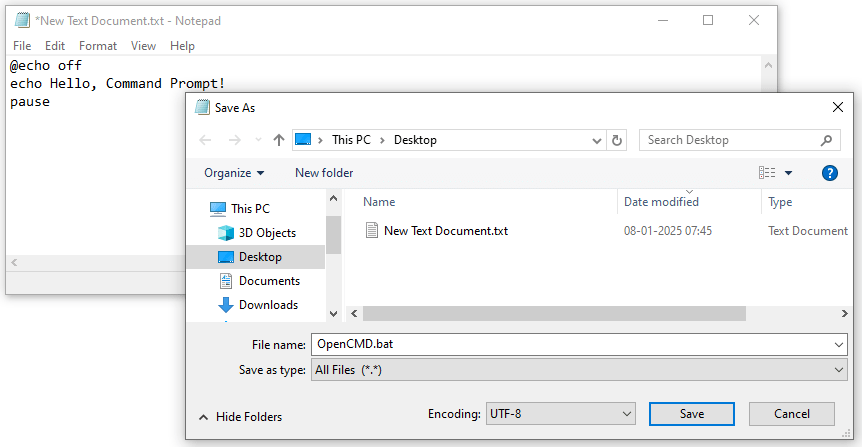Click the Documents folder icon
The width and height of the screenshot is (862, 447).
coord(226,281)
